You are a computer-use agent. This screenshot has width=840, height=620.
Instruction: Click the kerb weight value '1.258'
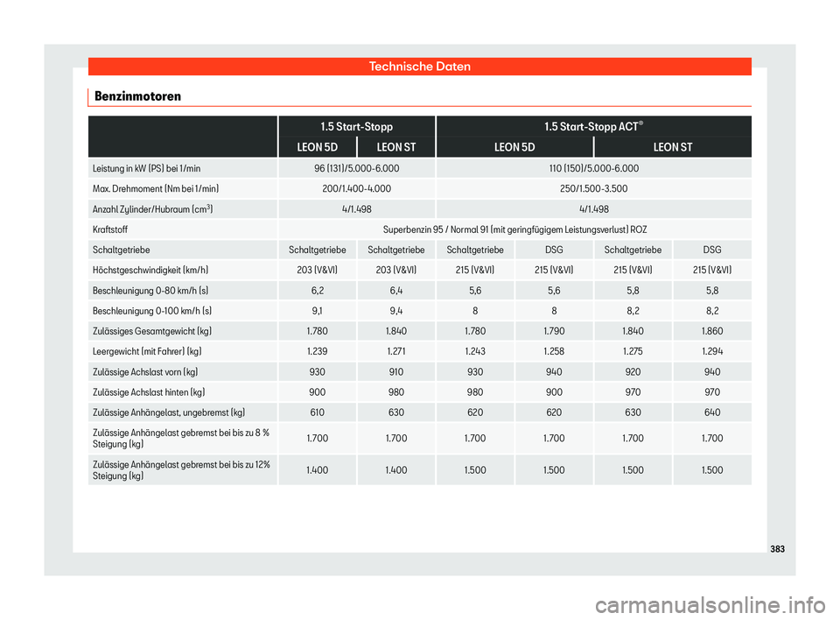554,352
